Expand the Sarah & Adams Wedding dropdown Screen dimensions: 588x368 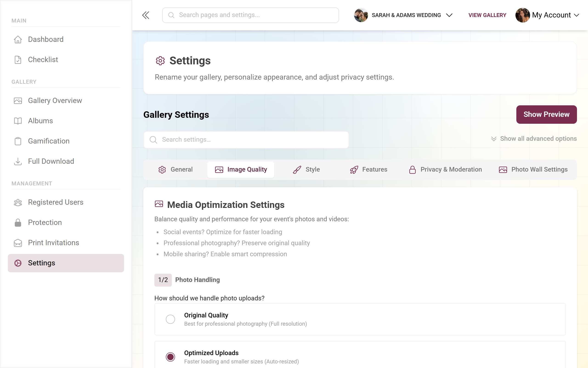click(x=449, y=15)
